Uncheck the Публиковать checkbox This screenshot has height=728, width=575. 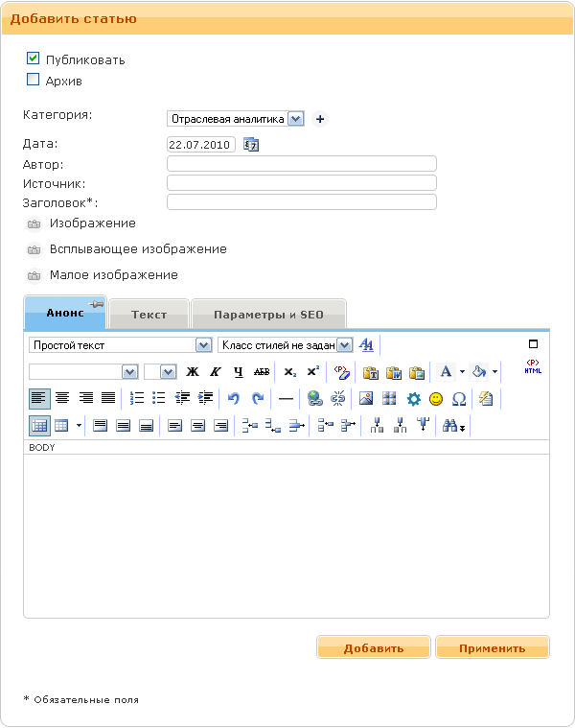pyautogui.click(x=34, y=59)
